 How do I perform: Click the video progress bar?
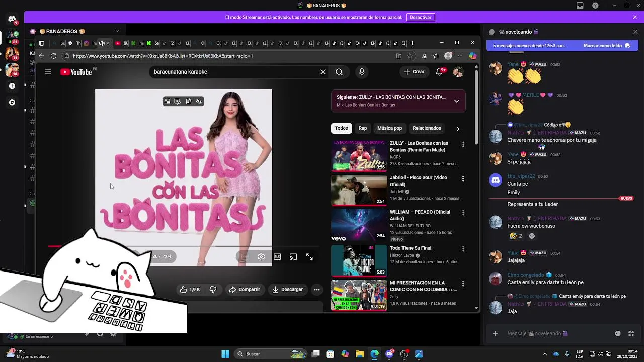tap(184, 246)
